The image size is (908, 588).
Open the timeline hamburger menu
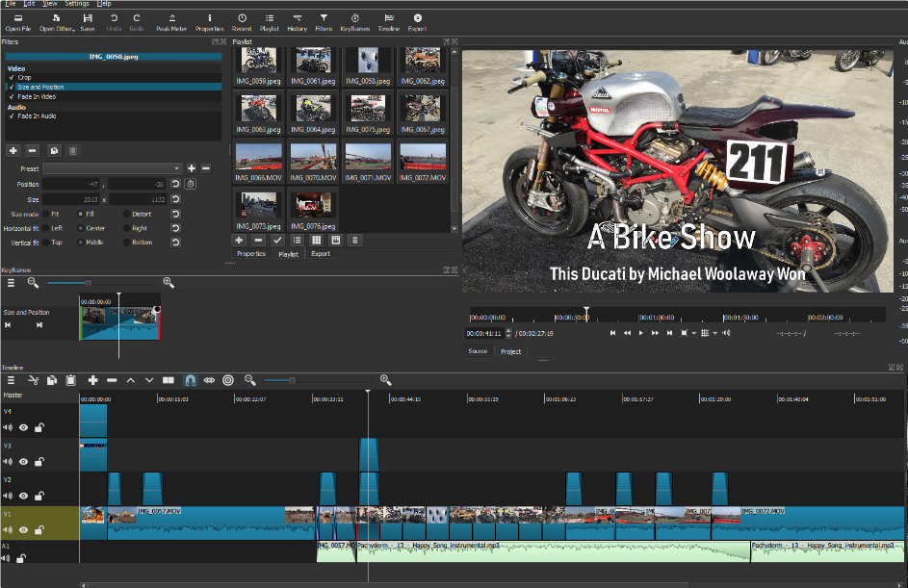click(x=11, y=380)
